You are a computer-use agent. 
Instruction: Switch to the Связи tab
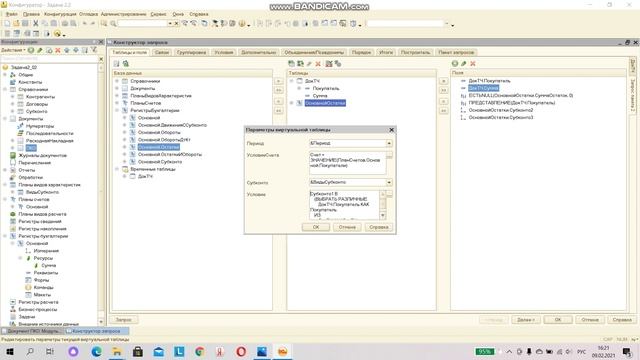coord(162,52)
